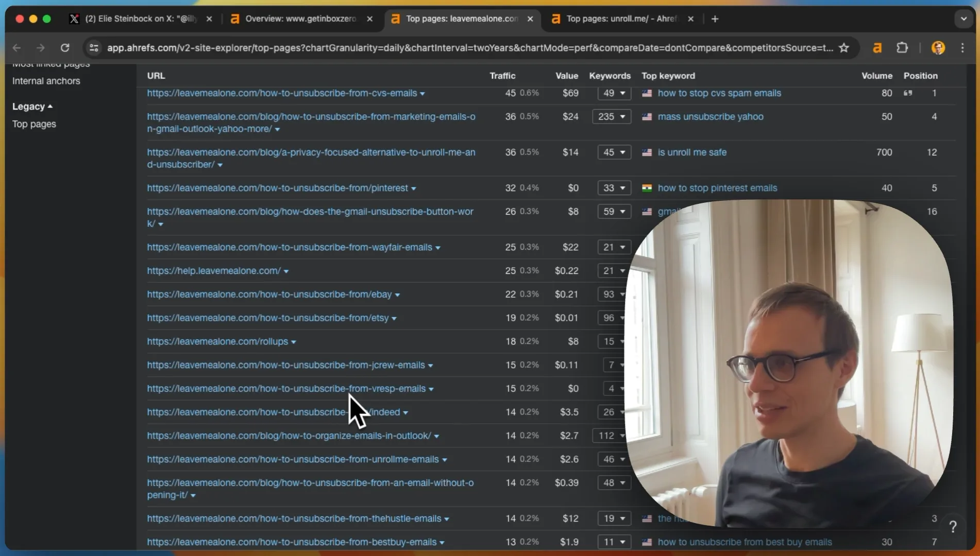Open a new tab with plus button
This screenshot has width=980, height=556.
[715, 19]
